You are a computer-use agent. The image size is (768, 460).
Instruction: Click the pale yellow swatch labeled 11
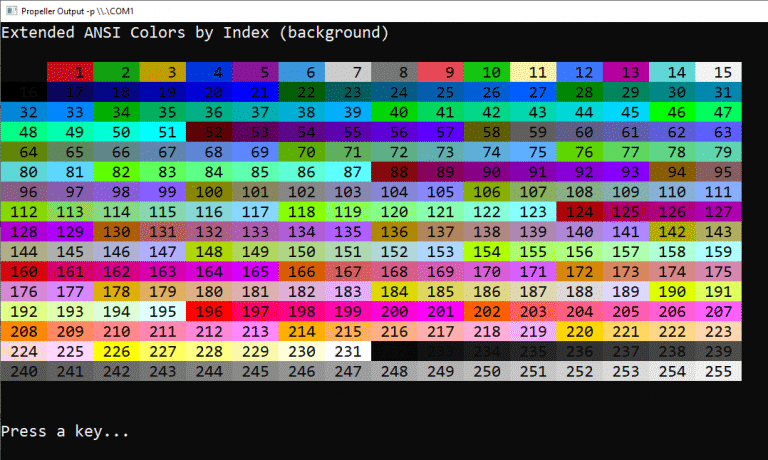pyautogui.click(x=533, y=72)
